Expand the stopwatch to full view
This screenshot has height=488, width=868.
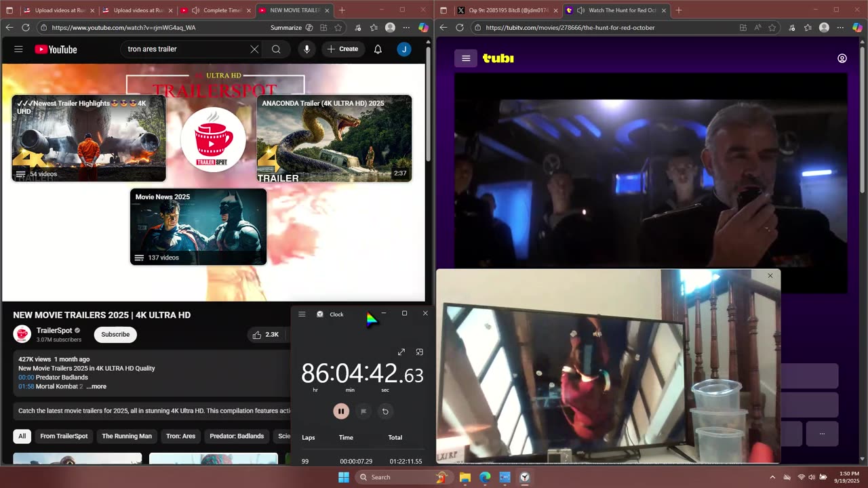point(401,352)
